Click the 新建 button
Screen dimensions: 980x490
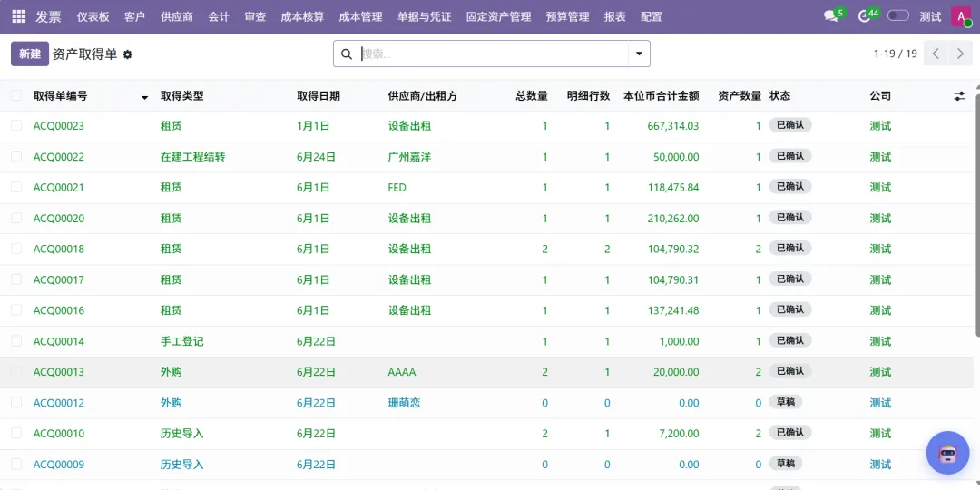pos(30,54)
